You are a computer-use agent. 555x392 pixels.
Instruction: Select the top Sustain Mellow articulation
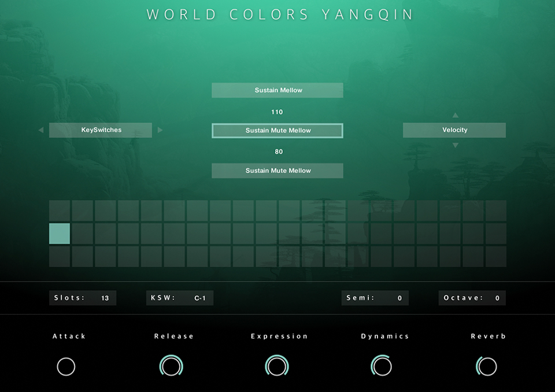pyautogui.click(x=277, y=90)
